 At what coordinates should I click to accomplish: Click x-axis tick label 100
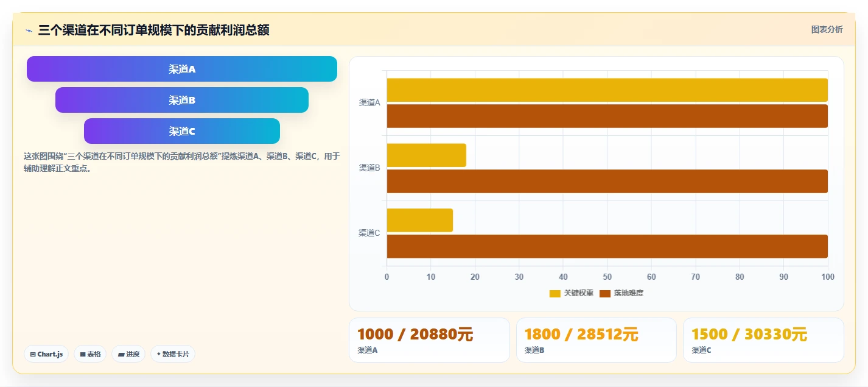(828, 277)
